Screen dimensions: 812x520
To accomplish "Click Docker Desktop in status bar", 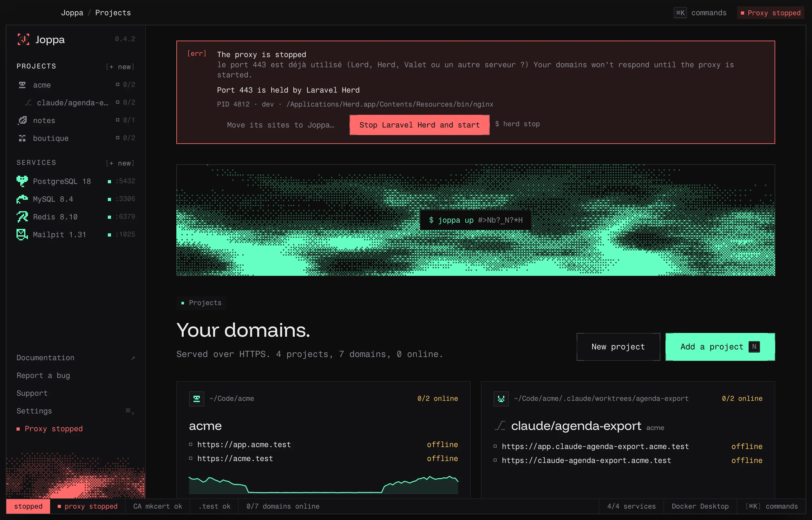I will coord(700,506).
